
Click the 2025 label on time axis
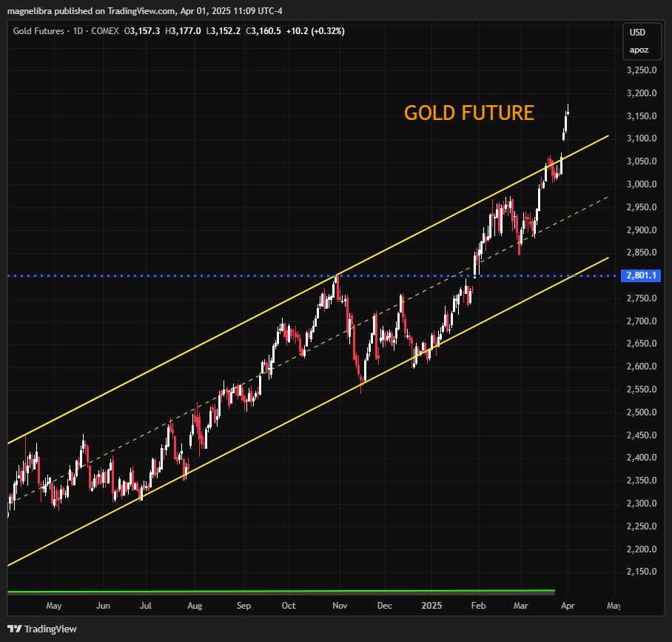[x=431, y=606]
